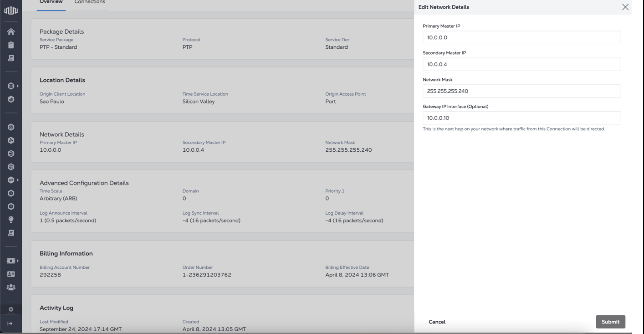Click the Gateway IP Interface field
Screen dimensions: 644x334
pos(521,118)
